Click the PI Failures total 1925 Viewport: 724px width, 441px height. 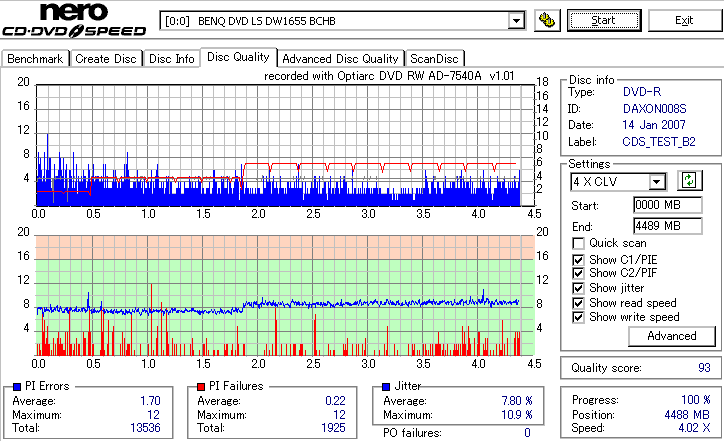click(333, 428)
